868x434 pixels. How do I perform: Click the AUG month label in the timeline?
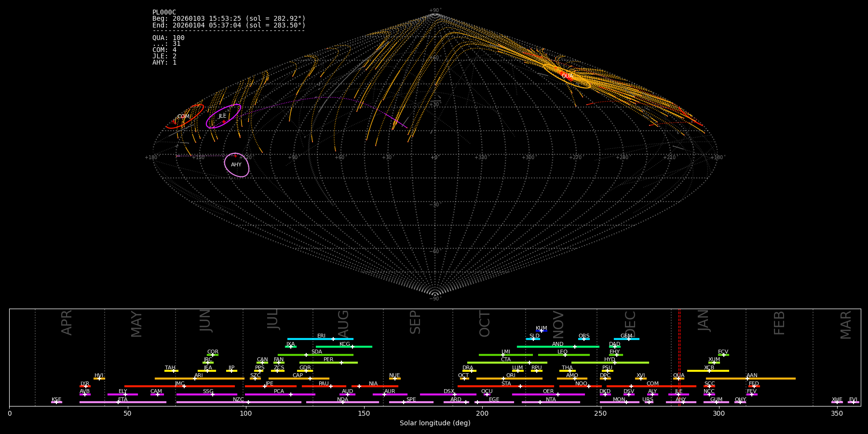(x=343, y=323)
